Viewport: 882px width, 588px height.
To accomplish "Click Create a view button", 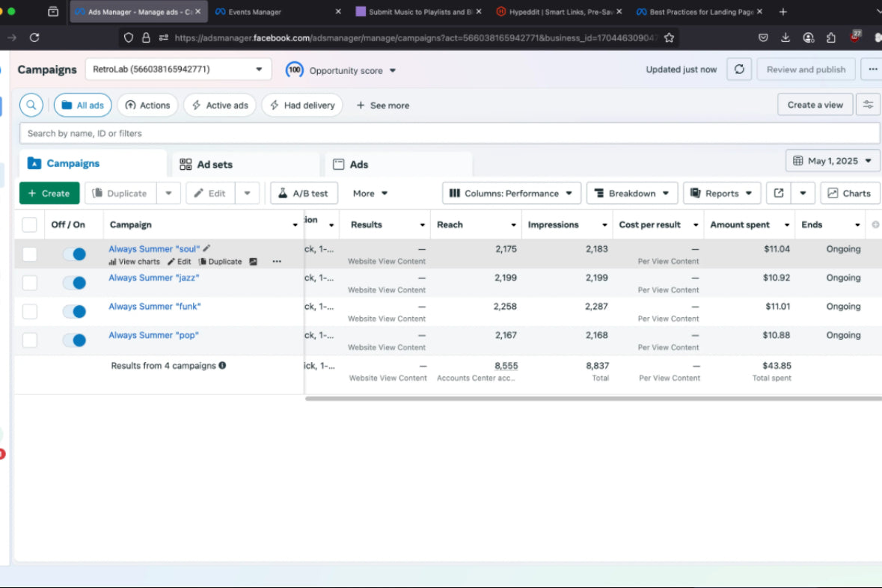I will click(815, 105).
